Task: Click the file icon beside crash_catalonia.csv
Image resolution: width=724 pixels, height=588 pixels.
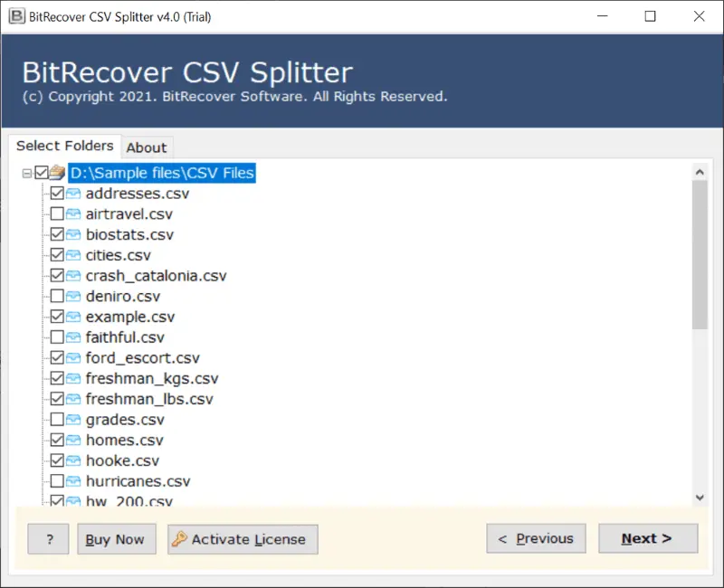Action: click(73, 276)
